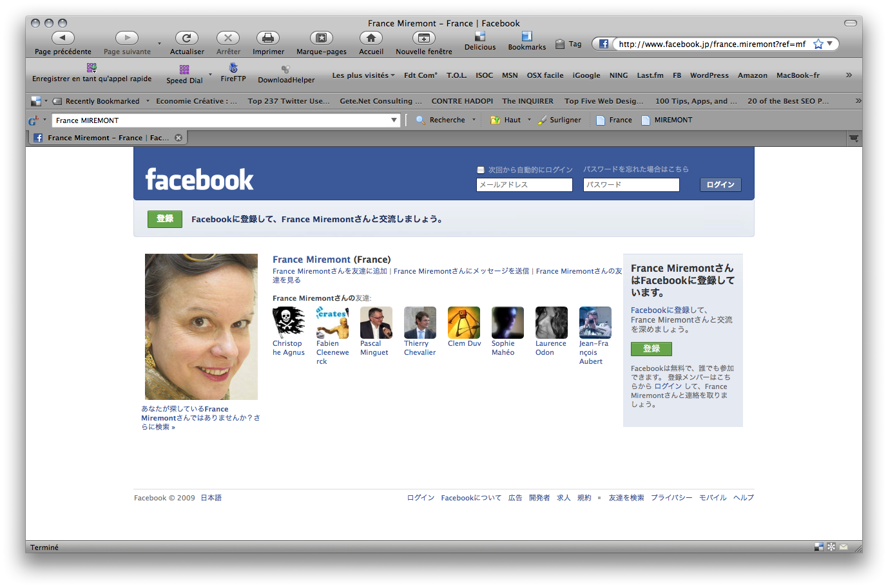Click the Tag toolbar icon
This screenshot has height=588, width=888.
click(x=560, y=44)
